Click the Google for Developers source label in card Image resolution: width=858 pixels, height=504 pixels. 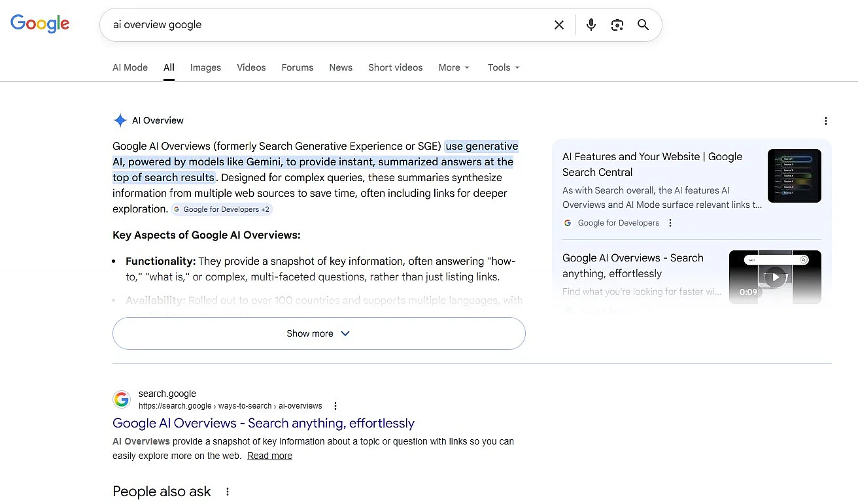coord(619,223)
